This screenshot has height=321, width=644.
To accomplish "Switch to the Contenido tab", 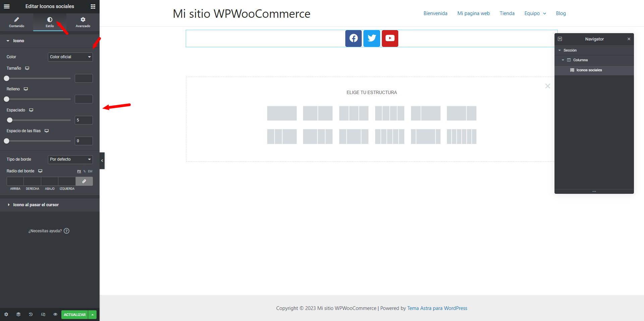I will [16, 22].
